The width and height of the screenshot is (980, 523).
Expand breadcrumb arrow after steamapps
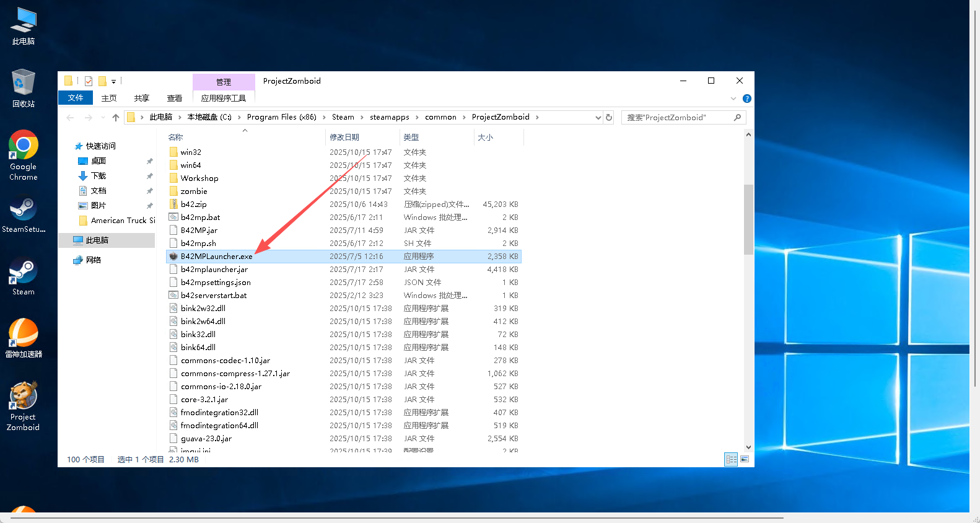click(417, 117)
